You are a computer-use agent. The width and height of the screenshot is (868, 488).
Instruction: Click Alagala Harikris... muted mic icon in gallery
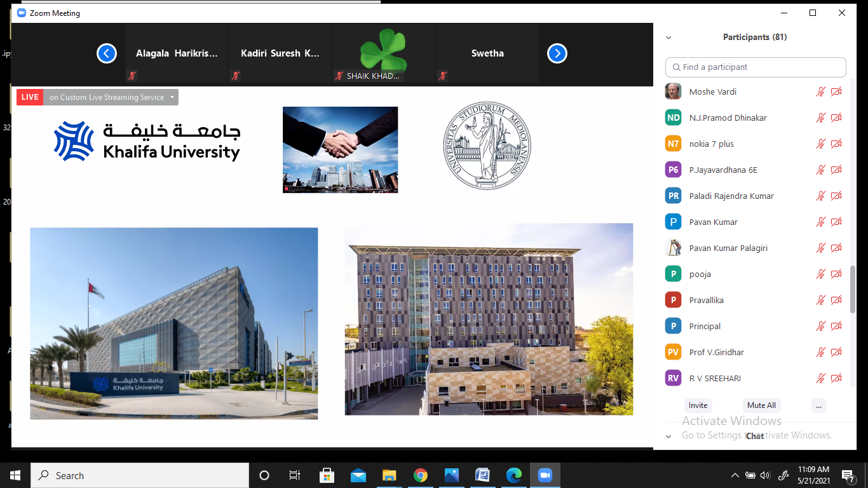pyautogui.click(x=132, y=76)
